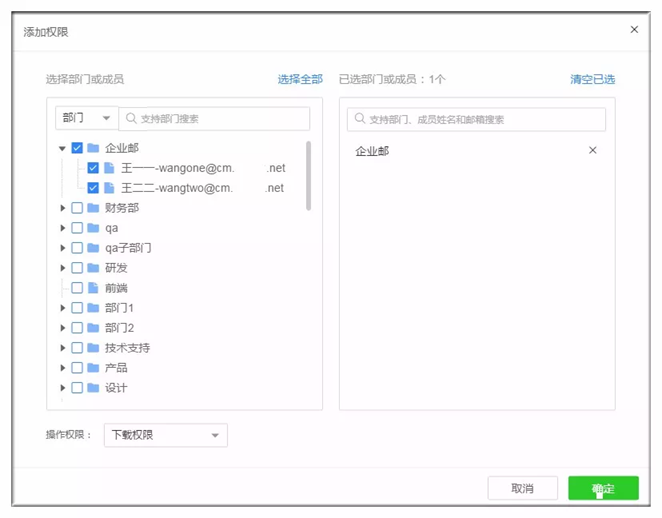Click the department list vertical scrollbar
This screenshot has height=518, width=662.
pyautogui.click(x=308, y=175)
